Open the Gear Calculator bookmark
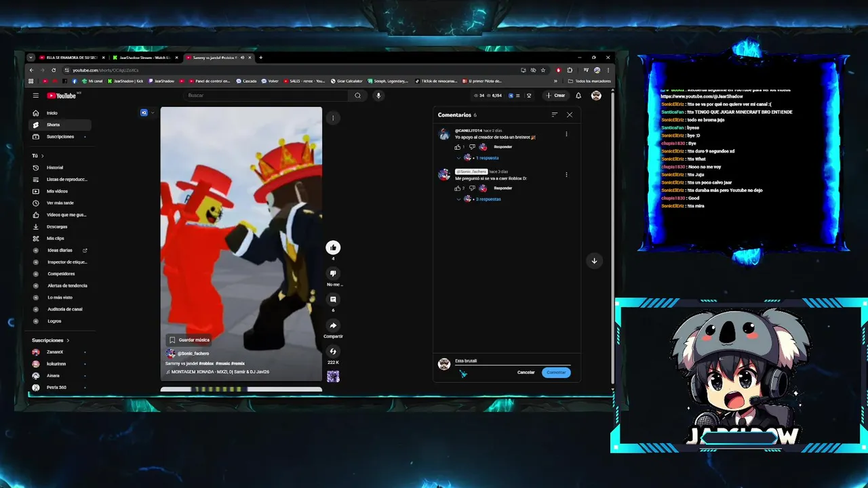 pyautogui.click(x=347, y=81)
